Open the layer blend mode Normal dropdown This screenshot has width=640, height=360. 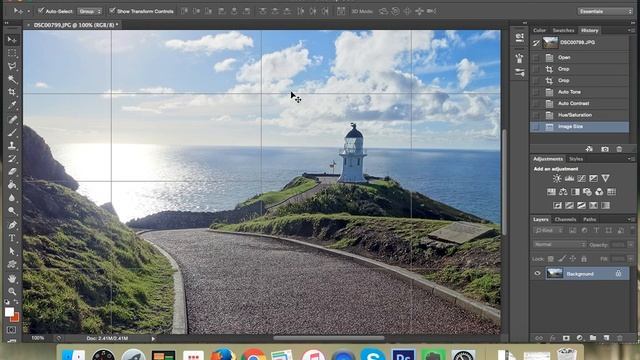pyautogui.click(x=559, y=244)
